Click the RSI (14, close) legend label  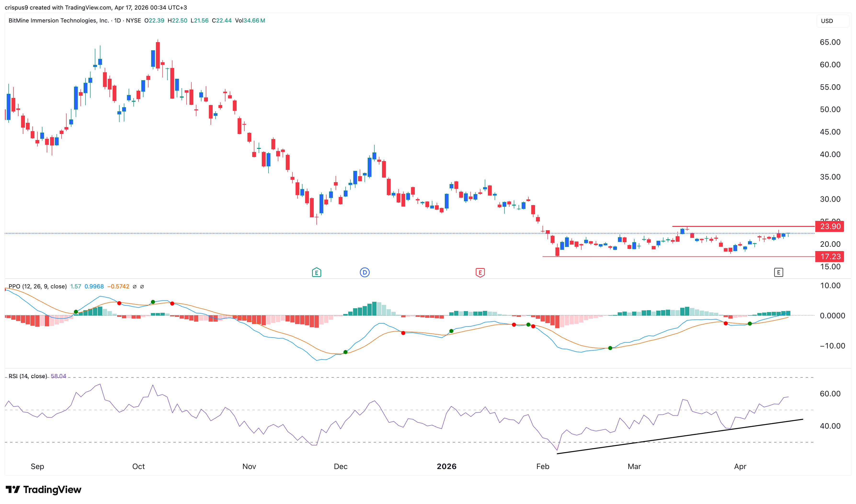click(x=28, y=376)
